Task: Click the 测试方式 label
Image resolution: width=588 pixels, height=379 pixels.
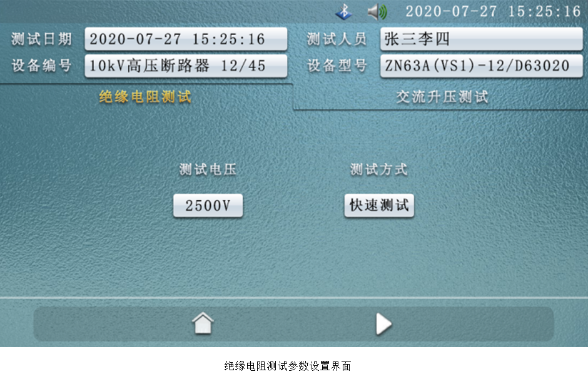Action: 379,169
